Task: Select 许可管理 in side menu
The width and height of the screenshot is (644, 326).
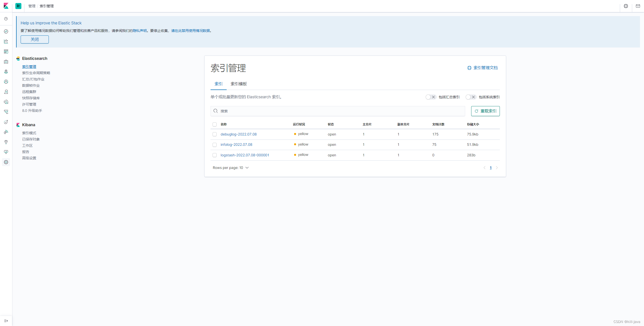Action: tap(29, 104)
